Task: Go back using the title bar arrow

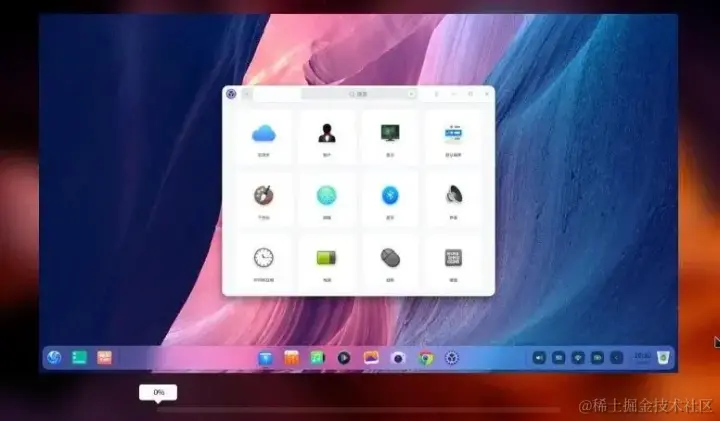Action: pos(247,94)
